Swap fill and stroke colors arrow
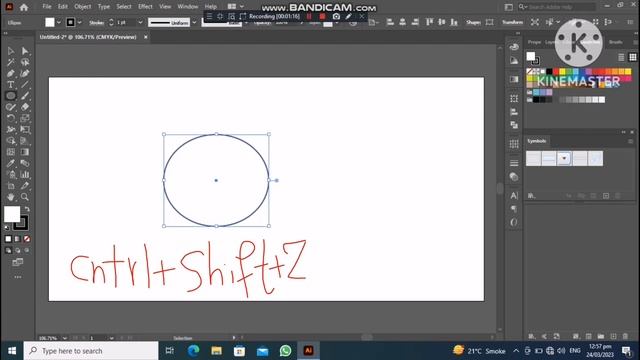Image resolution: width=640 pixels, height=360 pixels. pos(27,209)
